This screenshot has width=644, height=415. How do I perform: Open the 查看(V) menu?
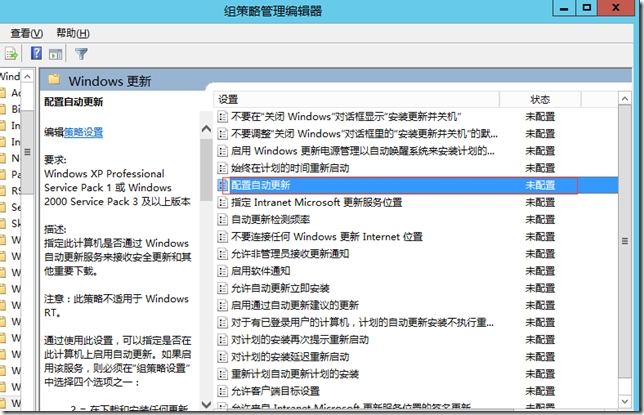click(26, 33)
